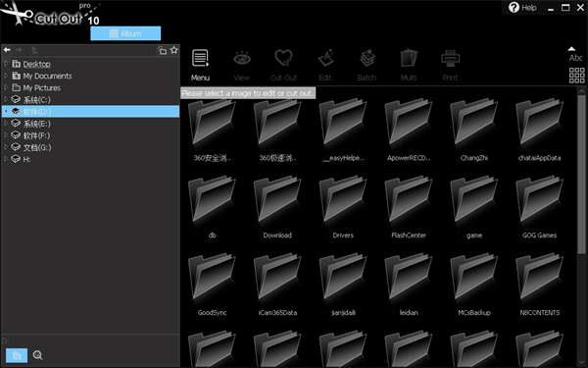The image size is (588, 368).
Task: Toggle Abc file name display
Action: pyautogui.click(x=575, y=58)
